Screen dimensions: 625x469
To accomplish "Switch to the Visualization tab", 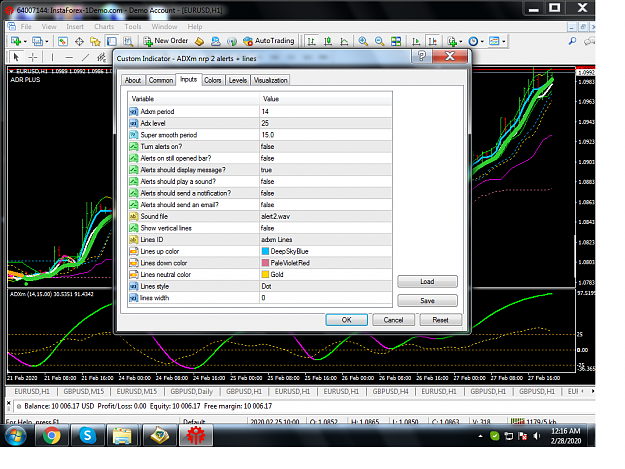I will [x=270, y=80].
